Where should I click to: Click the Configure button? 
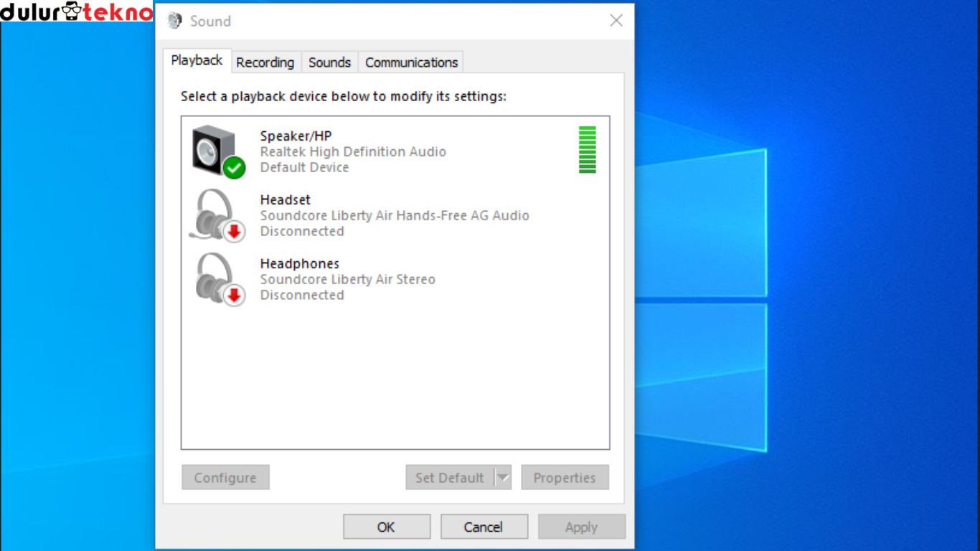click(x=225, y=478)
